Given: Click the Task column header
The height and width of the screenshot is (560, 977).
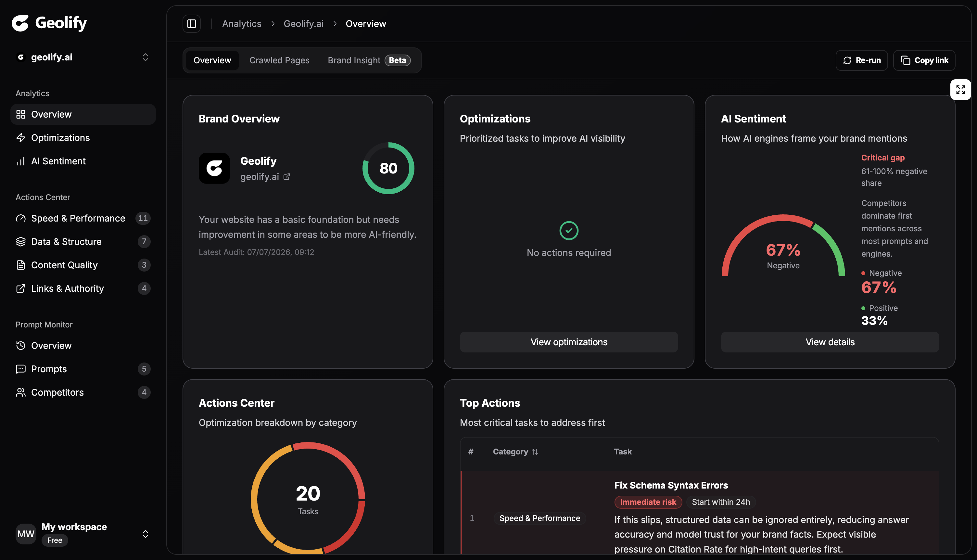Looking at the screenshot, I should pos(623,452).
